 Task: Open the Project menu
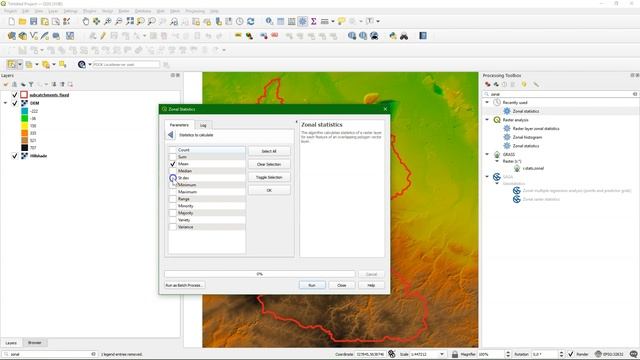(x=11, y=11)
